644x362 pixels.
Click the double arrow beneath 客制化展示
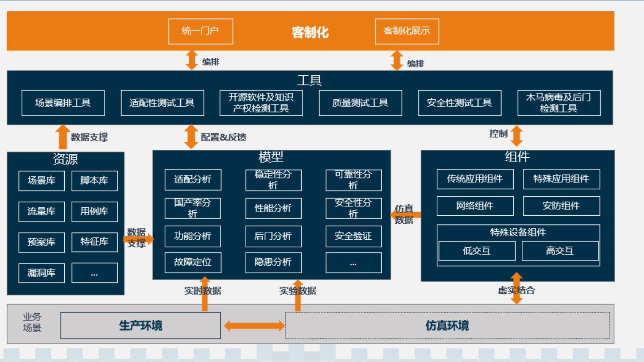(396, 60)
